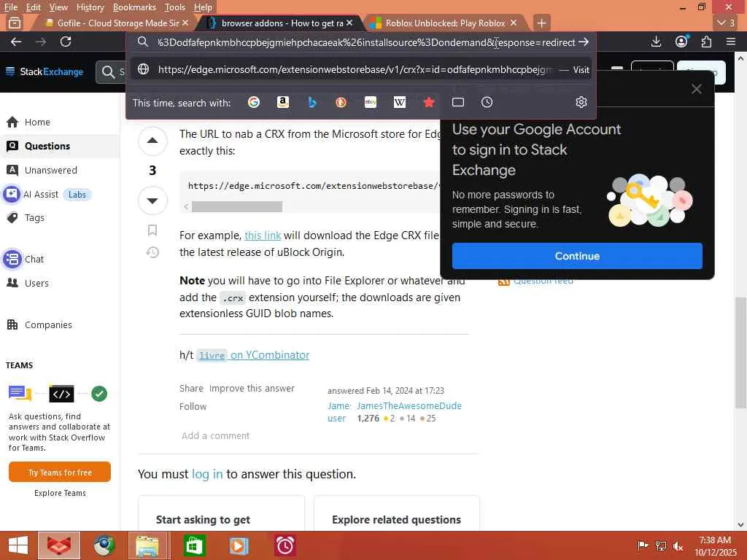This screenshot has height=560, width=747.
Task: Show answer activity history icon
Action: tap(152, 252)
